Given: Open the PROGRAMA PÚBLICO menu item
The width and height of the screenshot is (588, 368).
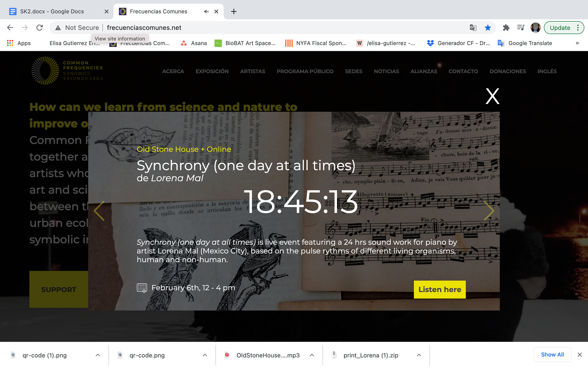Looking at the screenshot, I should (x=305, y=71).
